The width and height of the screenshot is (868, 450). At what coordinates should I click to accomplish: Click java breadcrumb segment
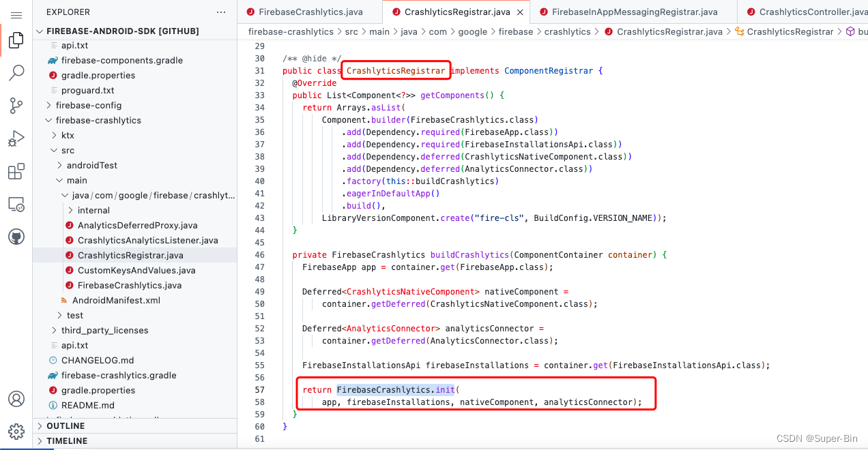pos(409,31)
